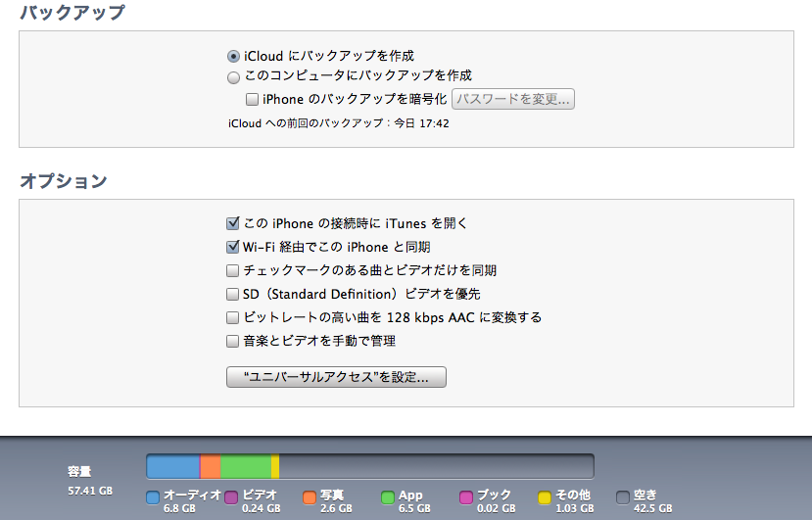Image resolution: width=812 pixels, height=520 pixels.
Task: Click the 写真 2.6 GB label
Action: click(336, 500)
